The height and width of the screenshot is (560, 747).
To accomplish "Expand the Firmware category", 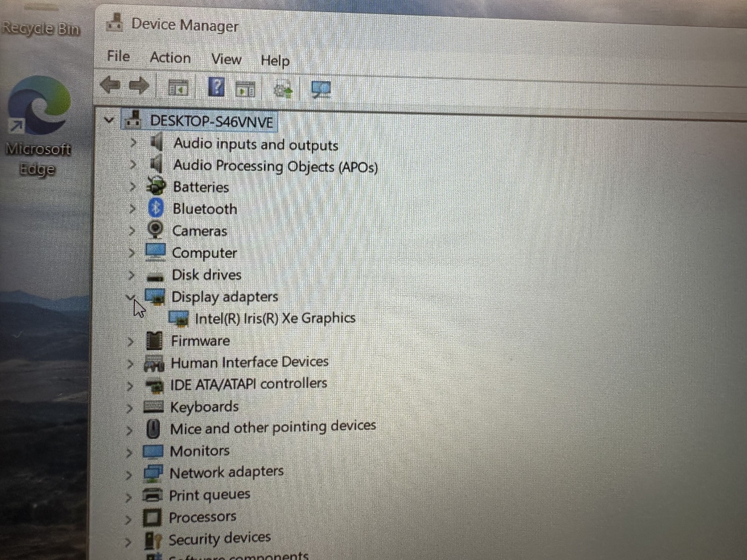I will pyautogui.click(x=131, y=342).
